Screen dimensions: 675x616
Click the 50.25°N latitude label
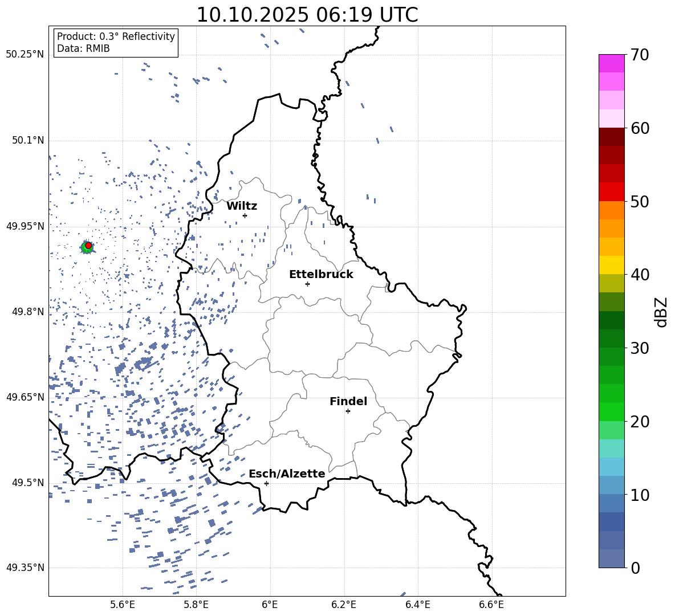tap(25, 55)
